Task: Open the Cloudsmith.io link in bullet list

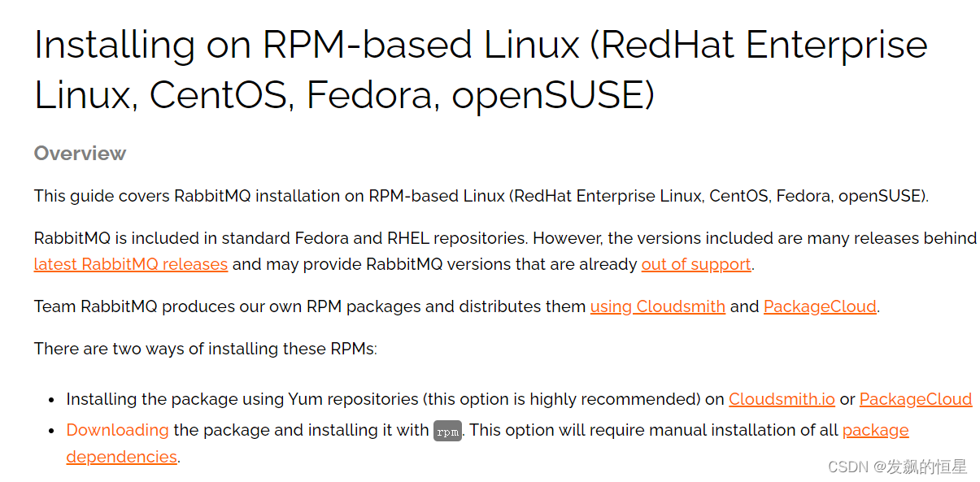Action: (x=782, y=399)
